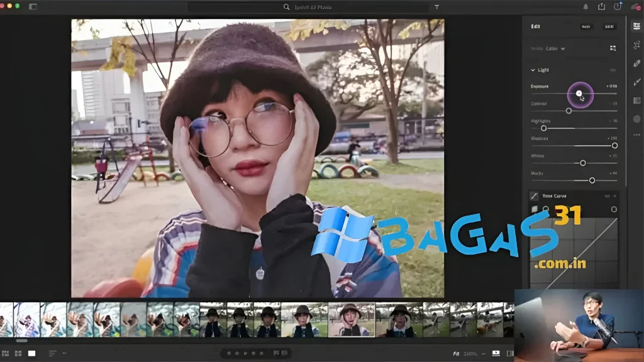Select the Healing Brush tool
The height and width of the screenshot is (362, 644).
pos(636,63)
